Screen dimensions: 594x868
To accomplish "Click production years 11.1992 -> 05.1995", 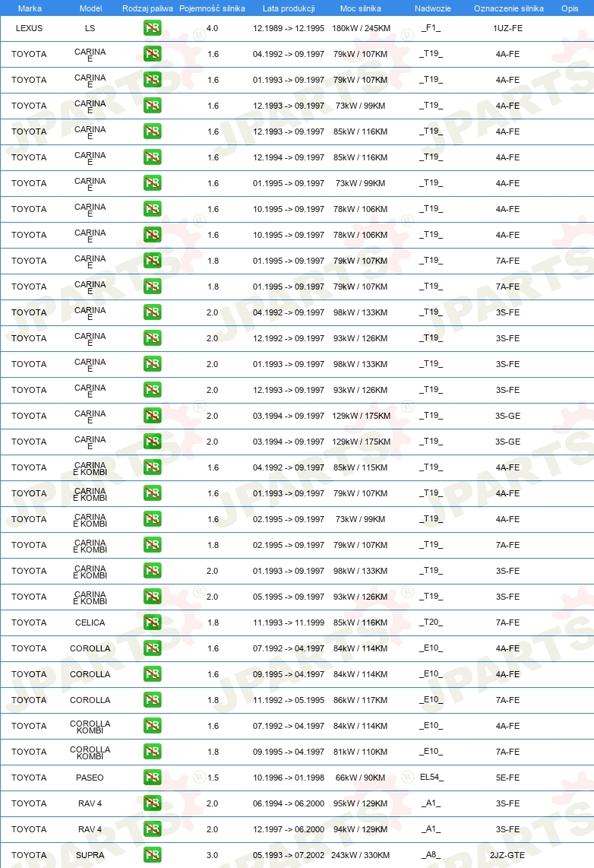I will click(289, 700).
